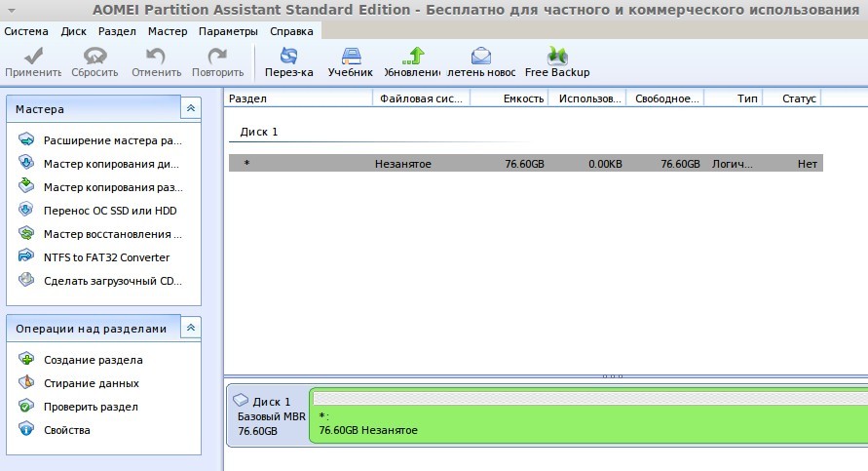The image size is (868, 471).
Task: Click the Диск 1 Базовый MBR disk label
Action: click(268, 416)
